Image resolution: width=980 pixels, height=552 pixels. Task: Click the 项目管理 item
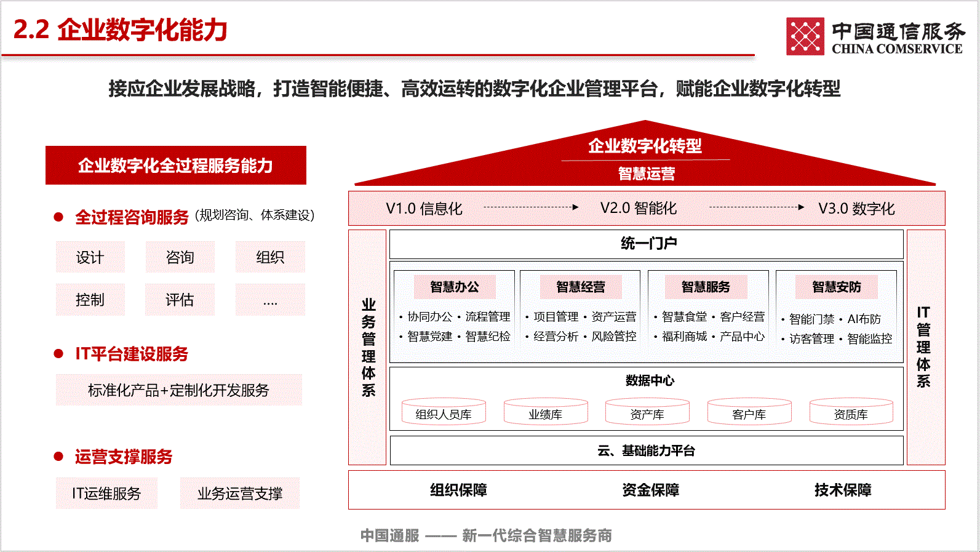[x=556, y=316]
